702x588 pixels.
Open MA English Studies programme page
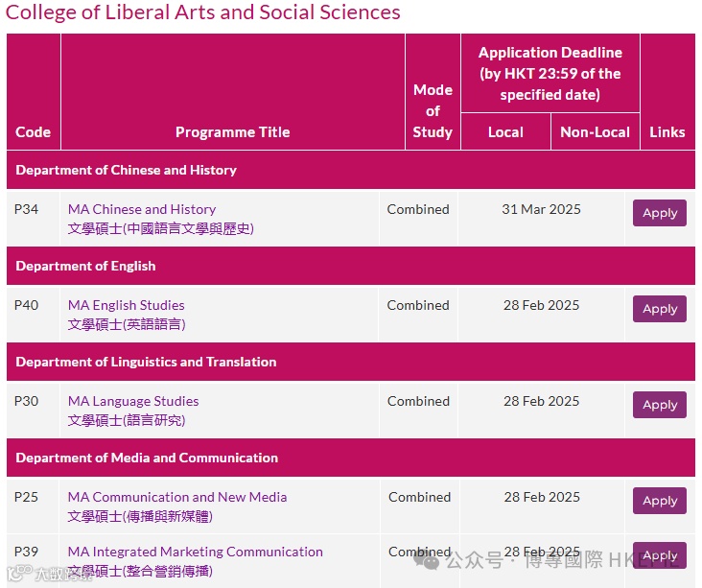tap(126, 305)
